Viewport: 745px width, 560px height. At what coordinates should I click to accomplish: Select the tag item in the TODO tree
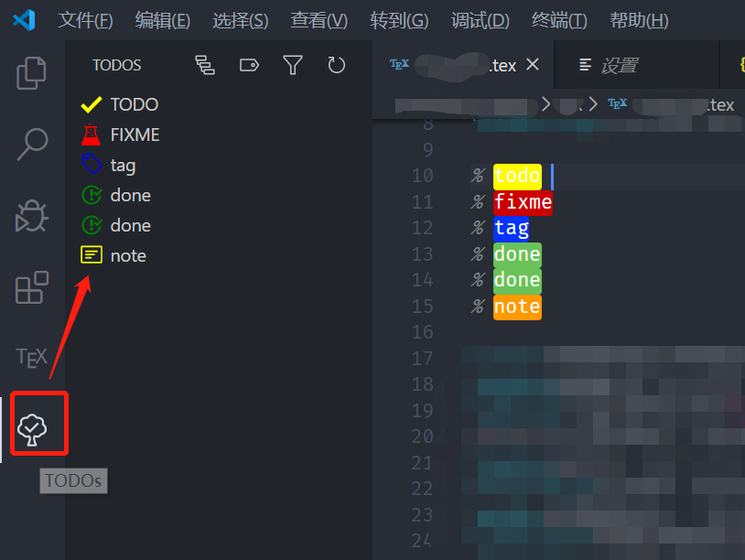tap(122, 165)
